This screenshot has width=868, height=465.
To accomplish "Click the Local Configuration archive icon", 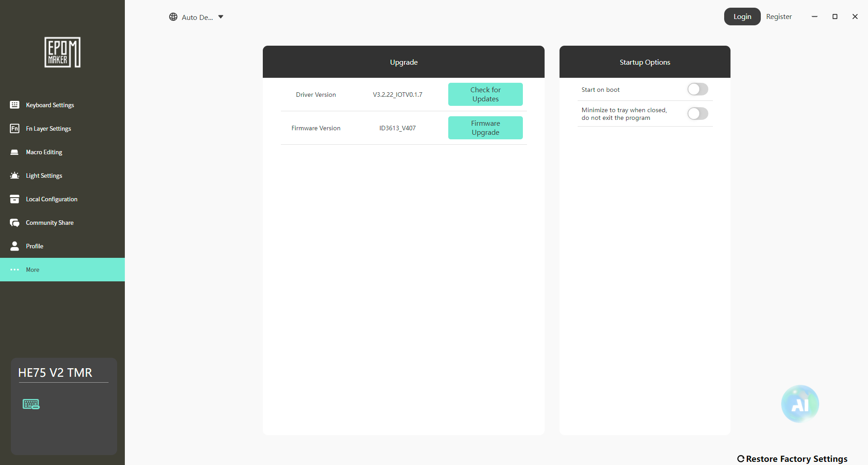I will coord(14,199).
